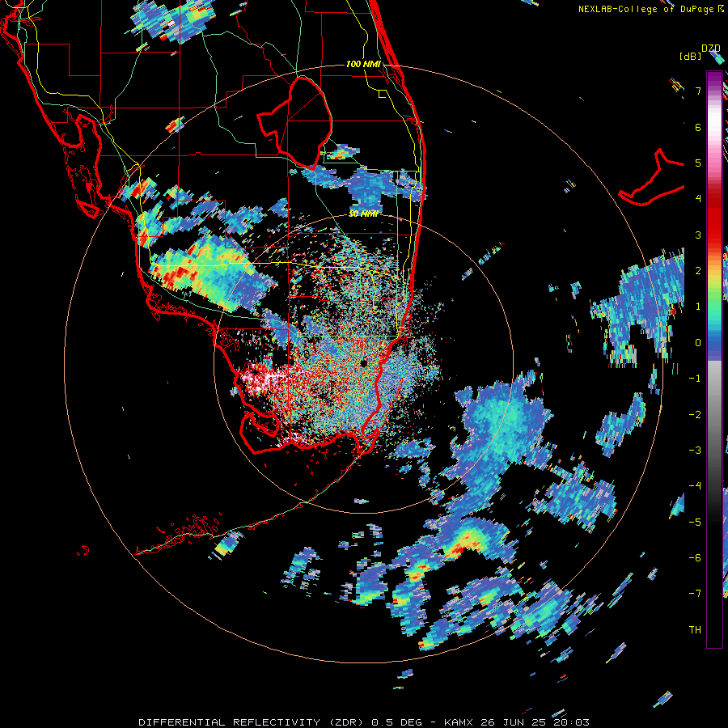Click the 50 NMI range ring label

tap(363, 214)
